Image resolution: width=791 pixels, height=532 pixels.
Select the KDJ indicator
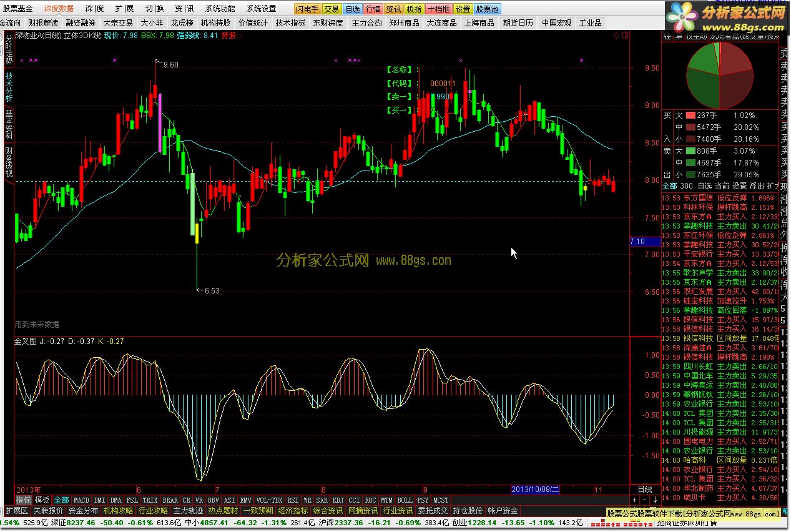[x=338, y=500]
